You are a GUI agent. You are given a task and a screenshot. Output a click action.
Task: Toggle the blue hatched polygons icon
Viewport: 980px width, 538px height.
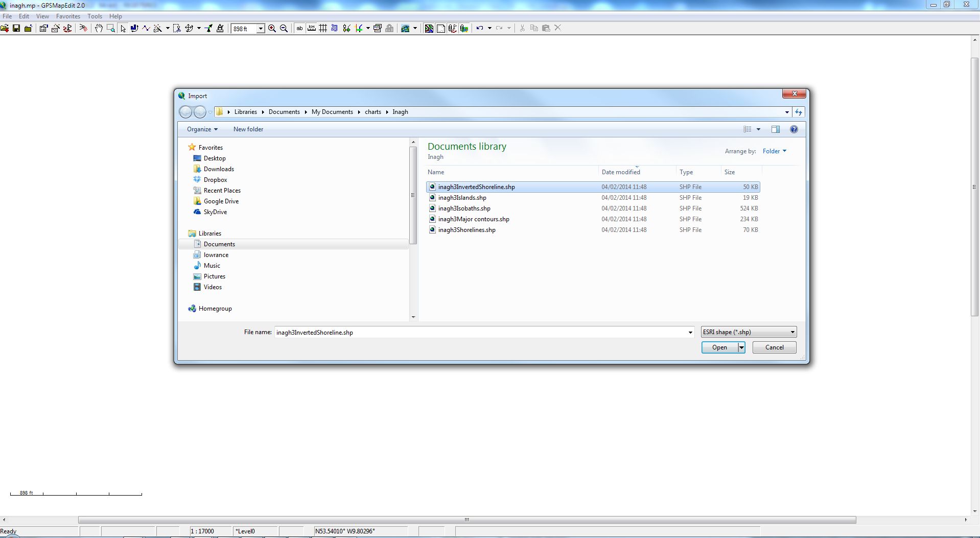(x=335, y=28)
